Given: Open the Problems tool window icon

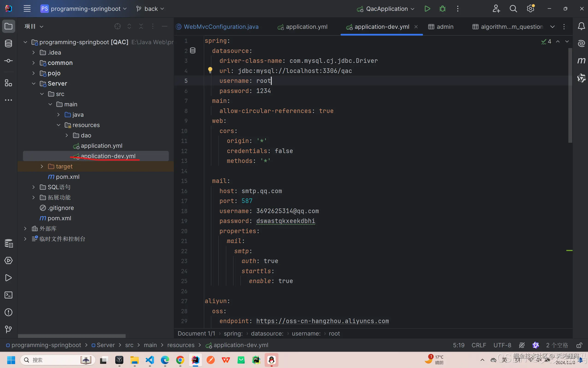Looking at the screenshot, I should (x=9, y=312).
